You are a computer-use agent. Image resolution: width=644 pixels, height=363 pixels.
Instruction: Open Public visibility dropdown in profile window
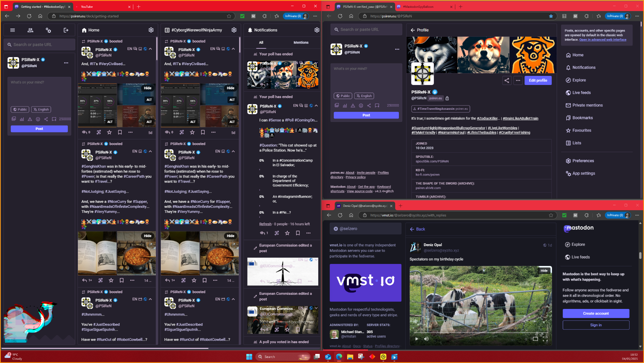(343, 96)
